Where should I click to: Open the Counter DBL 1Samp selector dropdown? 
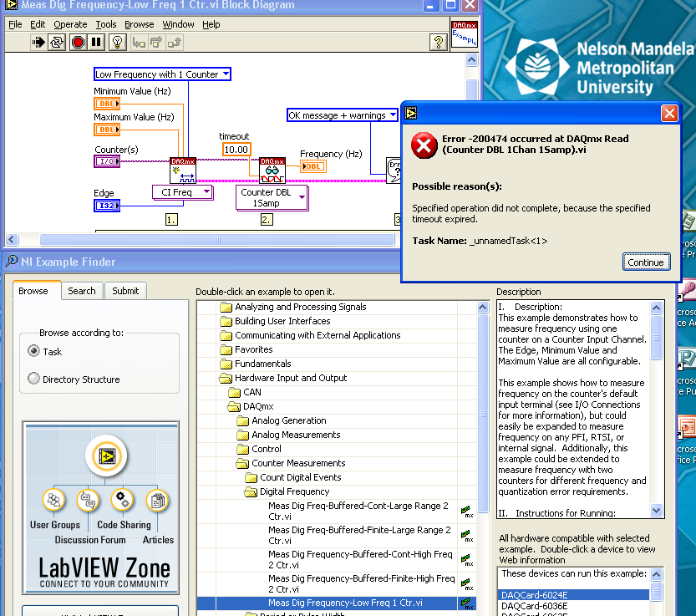tap(302, 197)
